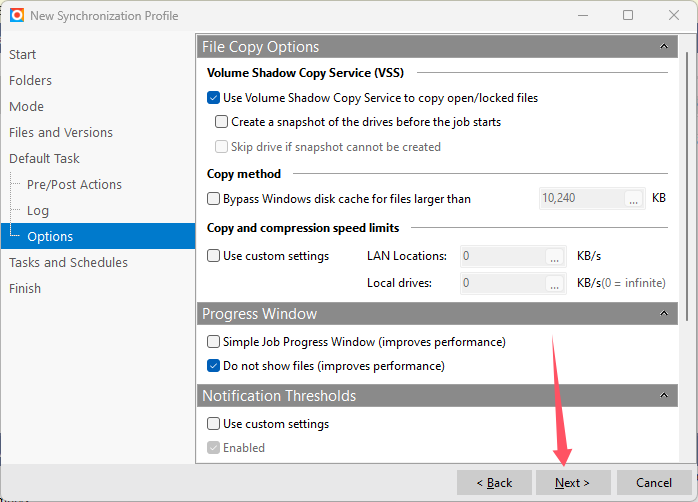698x502 pixels.
Task: Go to Pre/Post Actions page
Action: click(x=74, y=184)
